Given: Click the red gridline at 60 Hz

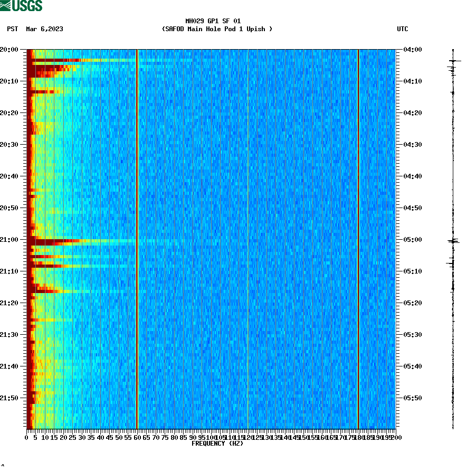Looking at the screenshot, I should pos(138,238).
